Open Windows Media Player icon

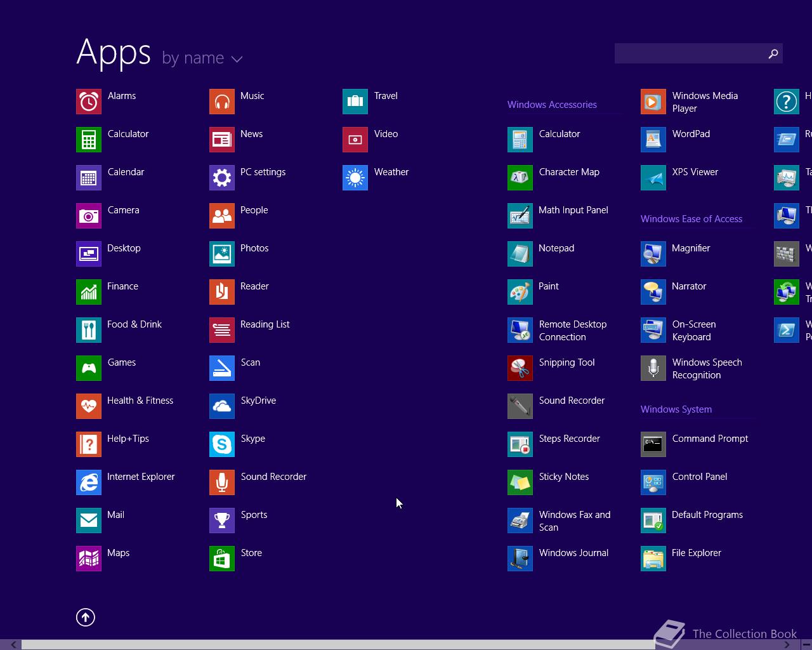pos(653,102)
